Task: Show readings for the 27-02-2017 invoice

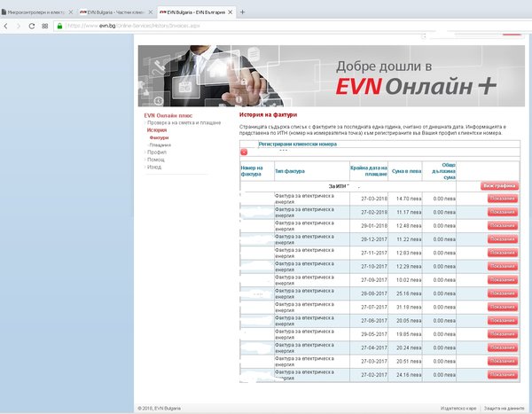Action: 503,375
